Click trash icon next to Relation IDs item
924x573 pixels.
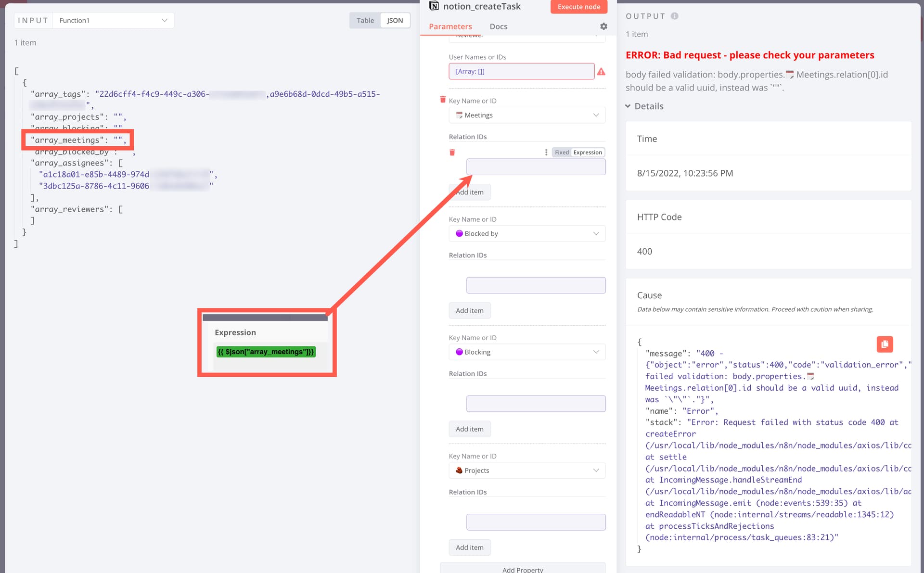pos(452,153)
